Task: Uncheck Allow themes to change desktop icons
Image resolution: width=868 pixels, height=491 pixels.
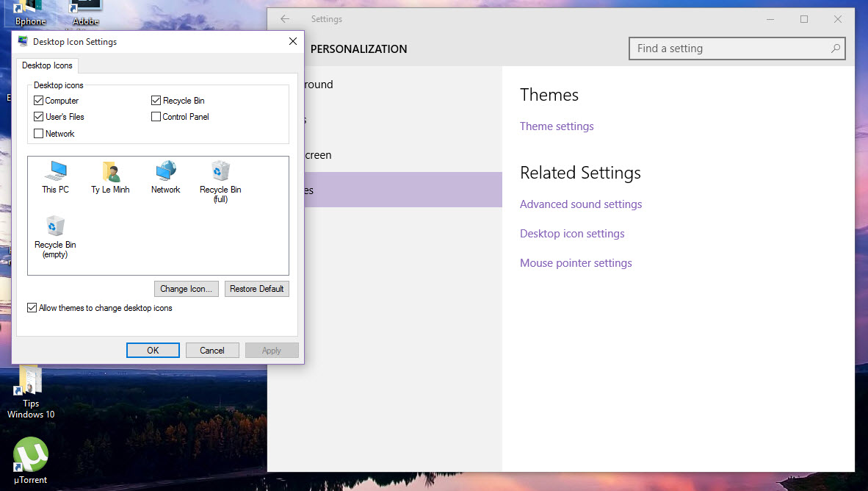Action: pyautogui.click(x=32, y=307)
